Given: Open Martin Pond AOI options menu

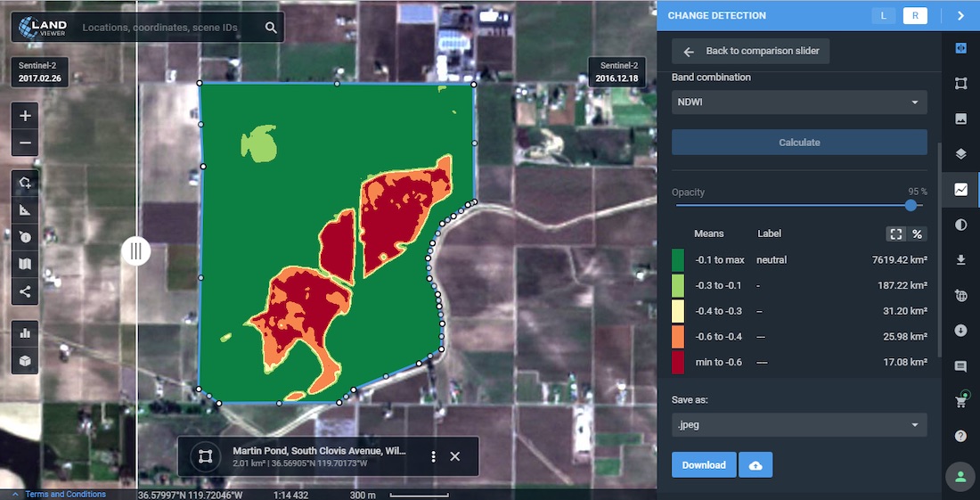Looking at the screenshot, I should 433,456.
